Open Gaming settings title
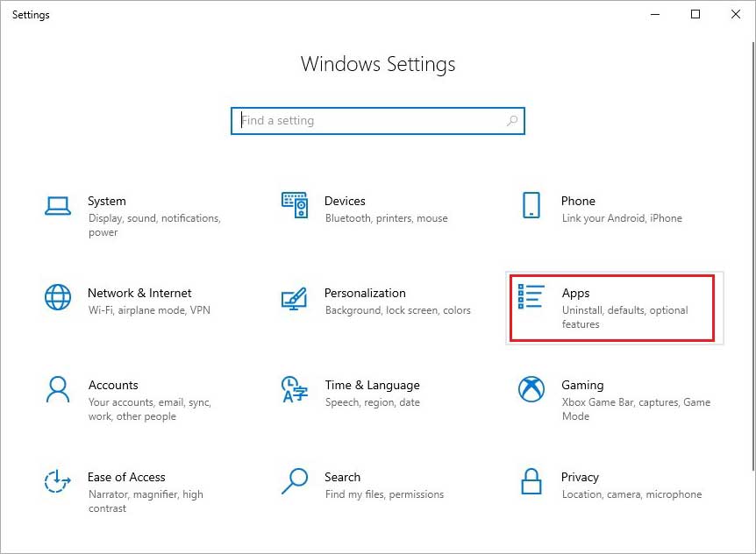The height and width of the screenshot is (554, 756). coord(582,385)
